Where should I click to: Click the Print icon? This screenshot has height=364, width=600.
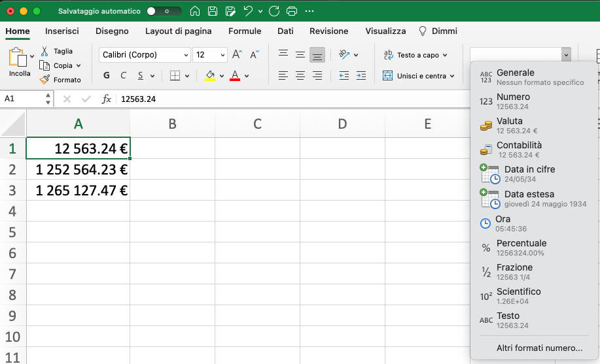(x=292, y=11)
